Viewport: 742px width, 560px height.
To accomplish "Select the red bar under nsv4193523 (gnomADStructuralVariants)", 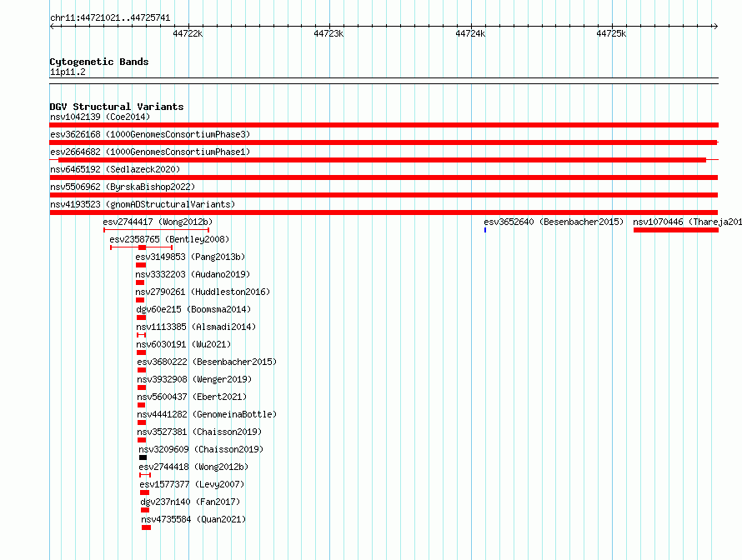I will click(384, 212).
